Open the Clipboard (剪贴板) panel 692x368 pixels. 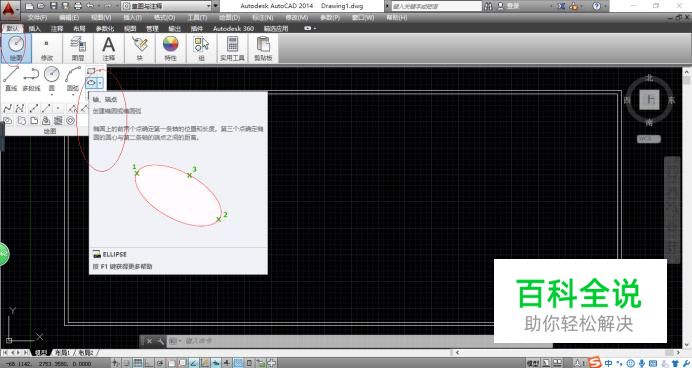pyautogui.click(x=263, y=48)
